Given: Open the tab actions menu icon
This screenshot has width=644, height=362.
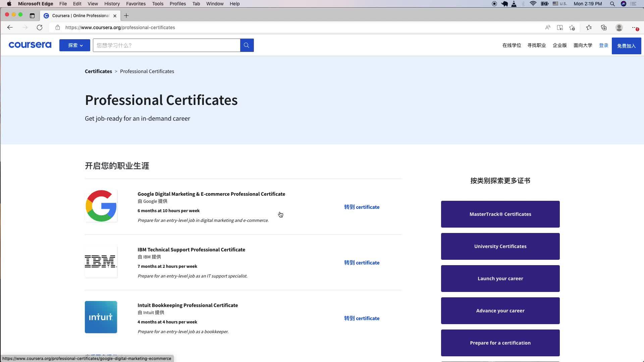Looking at the screenshot, I should pyautogui.click(x=32, y=16).
